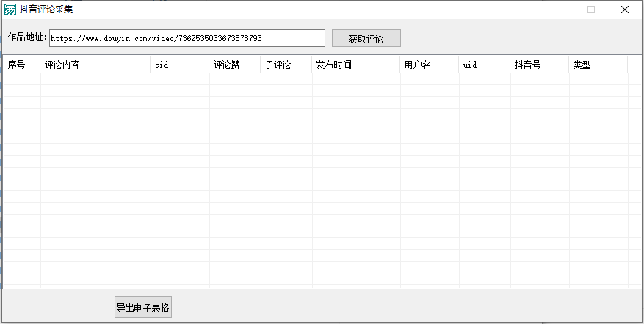Sort by the 评论内容 column header

point(95,65)
